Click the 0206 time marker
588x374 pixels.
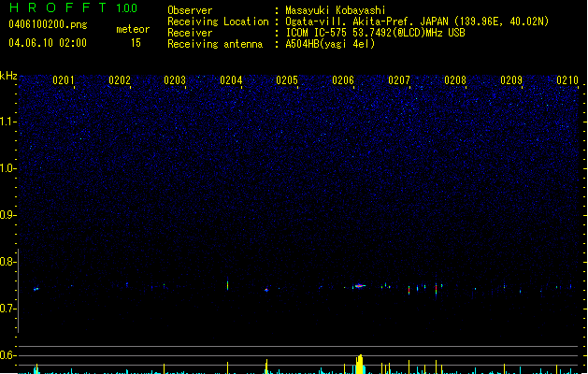(x=343, y=80)
